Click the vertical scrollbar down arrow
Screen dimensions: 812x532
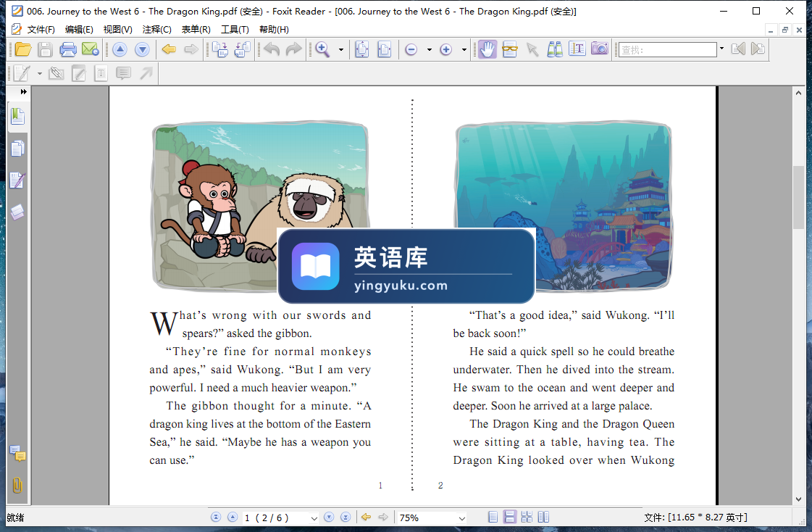pyautogui.click(x=798, y=499)
